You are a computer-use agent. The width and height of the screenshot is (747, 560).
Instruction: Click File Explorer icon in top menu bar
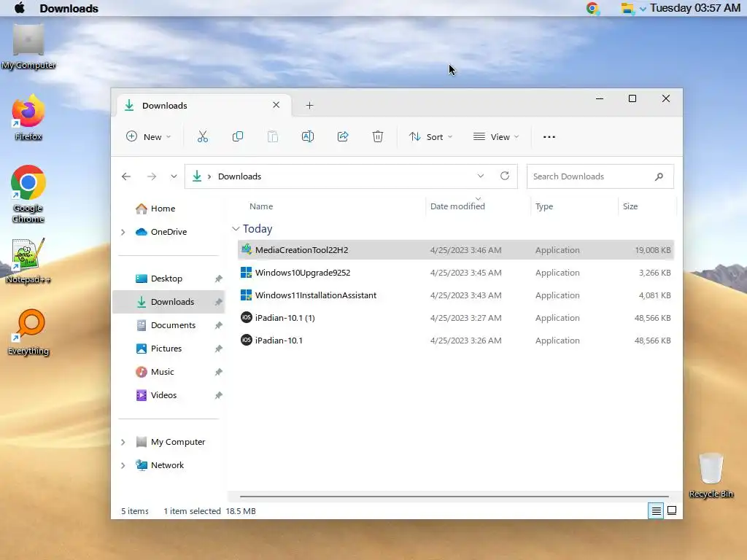pyautogui.click(x=627, y=8)
